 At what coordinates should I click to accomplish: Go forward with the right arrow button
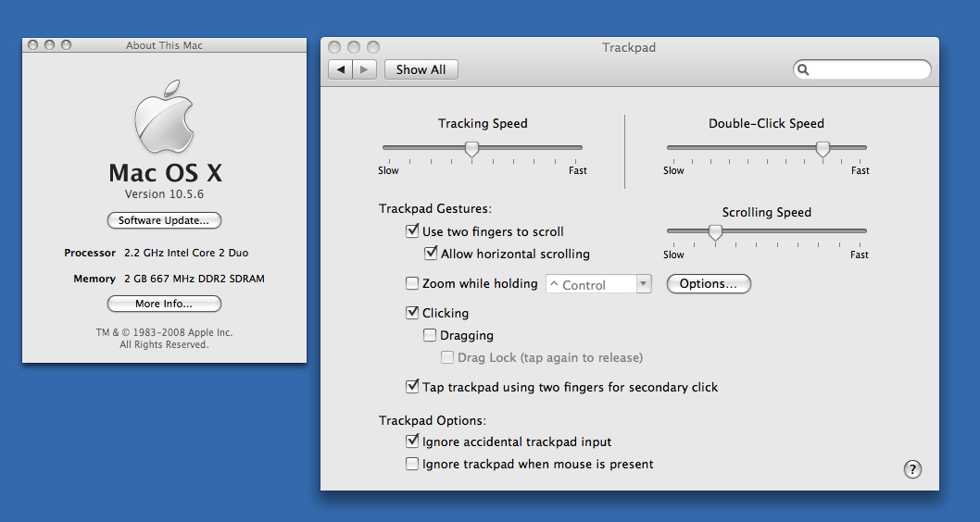click(365, 69)
